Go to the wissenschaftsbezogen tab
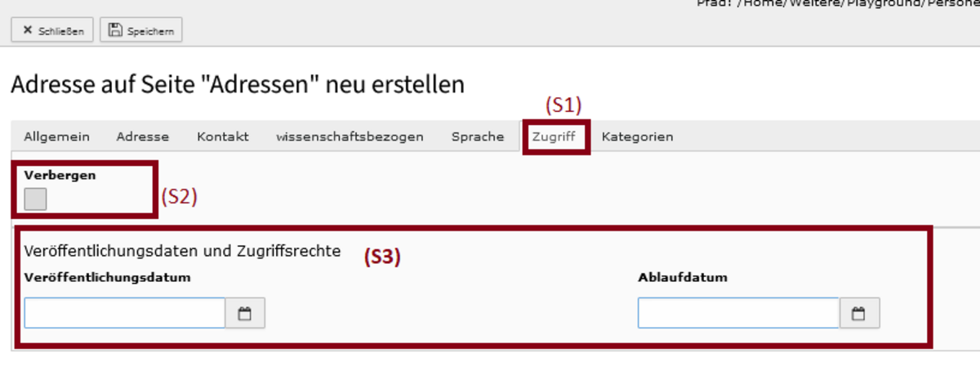 tap(350, 137)
